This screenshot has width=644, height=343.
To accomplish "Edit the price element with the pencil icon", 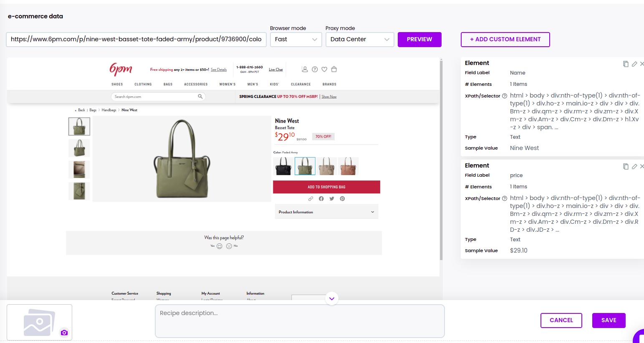I will pos(634,166).
